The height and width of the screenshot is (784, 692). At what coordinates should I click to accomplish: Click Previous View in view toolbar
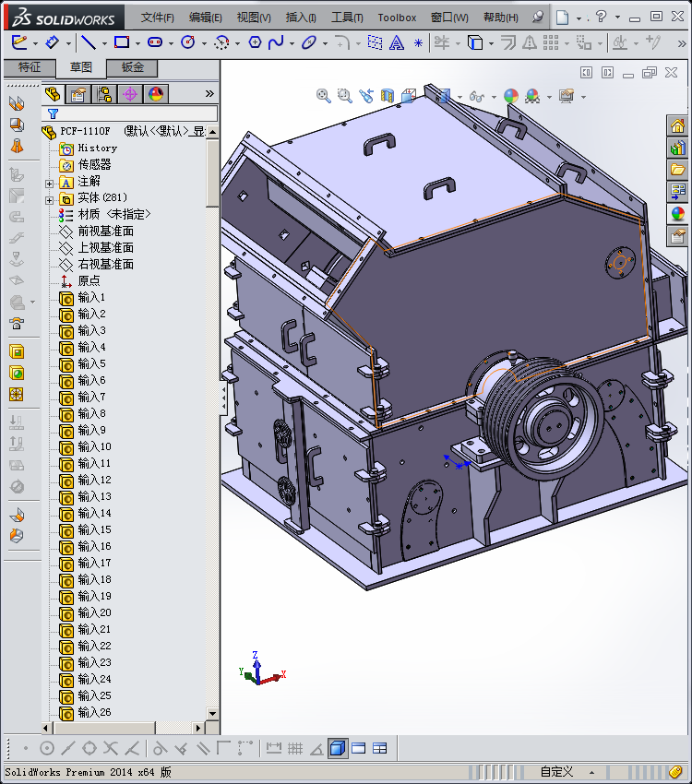366,96
